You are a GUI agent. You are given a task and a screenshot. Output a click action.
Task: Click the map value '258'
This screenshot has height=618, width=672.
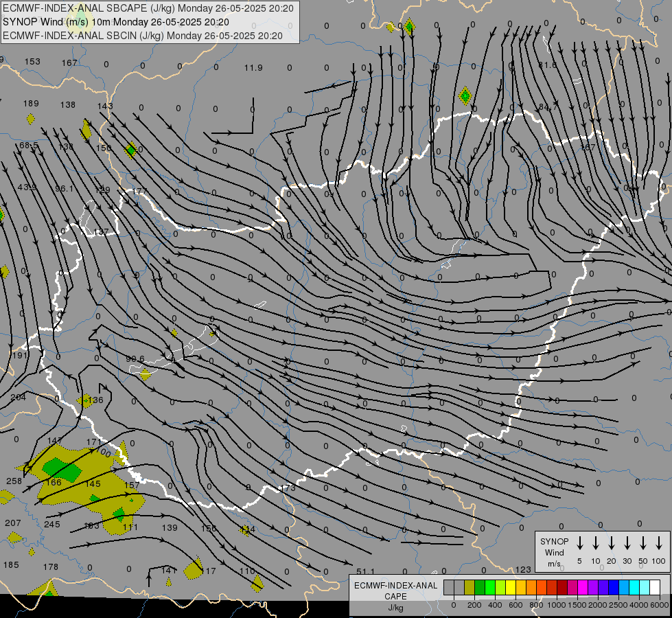(x=14, y=481)
